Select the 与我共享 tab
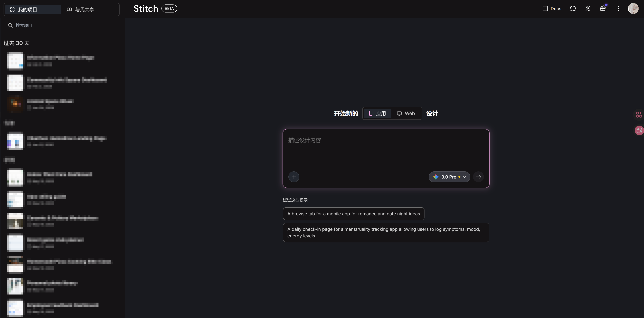Screen dimensions: 644x318 tap(80, 10)
